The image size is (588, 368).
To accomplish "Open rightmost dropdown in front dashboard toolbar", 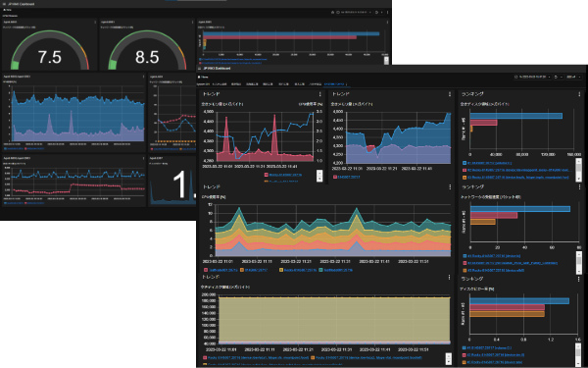I will [573, 77].
